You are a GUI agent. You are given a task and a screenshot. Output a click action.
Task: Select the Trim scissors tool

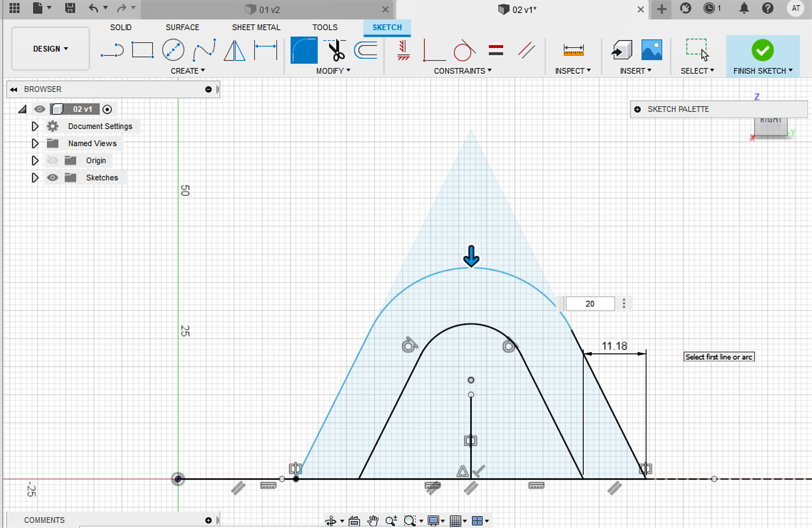pyautogui.click(x=336, y=50)
